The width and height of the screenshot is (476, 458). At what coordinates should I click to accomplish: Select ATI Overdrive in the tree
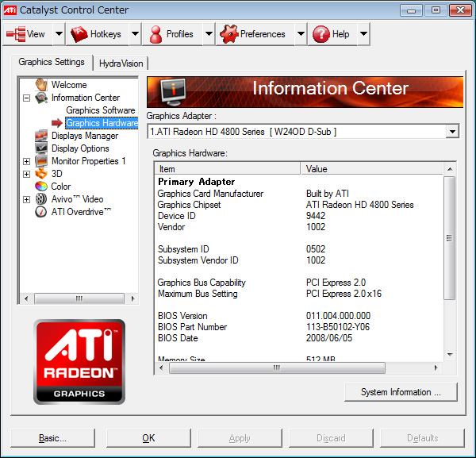coord(81,212)
